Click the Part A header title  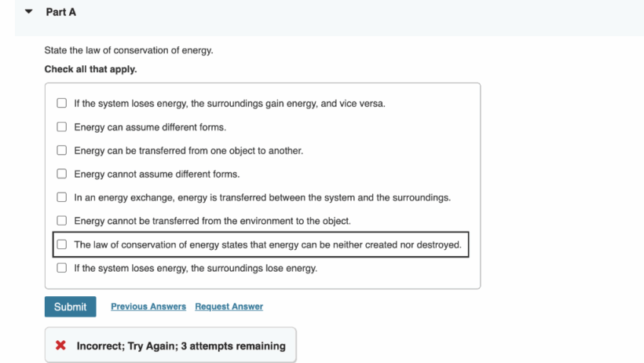tap(60, 12)
